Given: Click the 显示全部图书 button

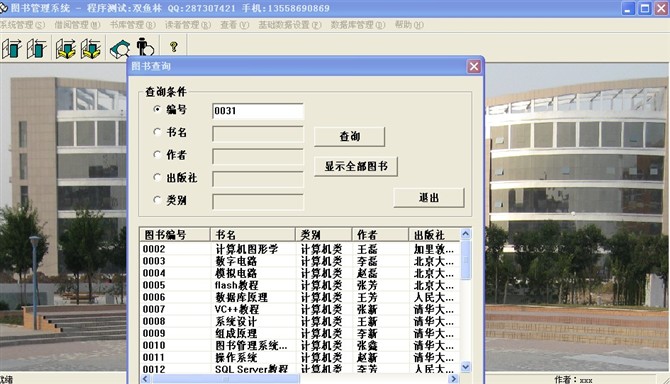Looking at the screenshot, I should [x=356, y=167].
